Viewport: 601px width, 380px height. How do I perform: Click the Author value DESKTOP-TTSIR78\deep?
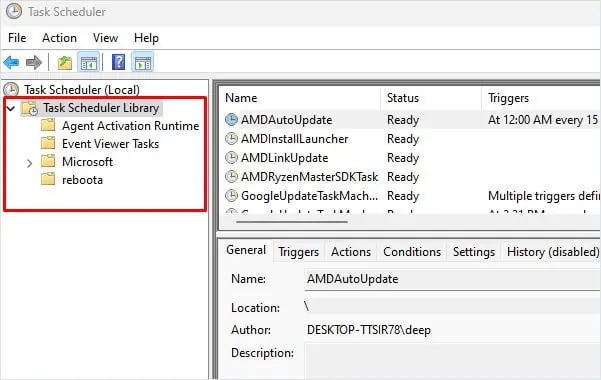tap(369, 330)
